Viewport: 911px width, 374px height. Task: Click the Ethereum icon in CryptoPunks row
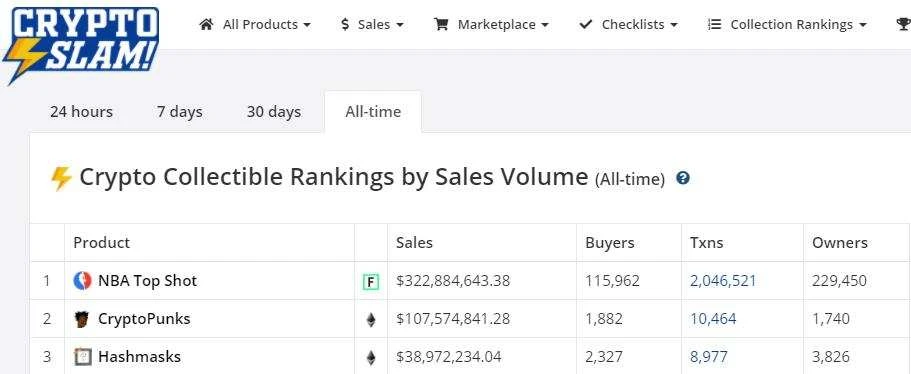pos(371,320)
